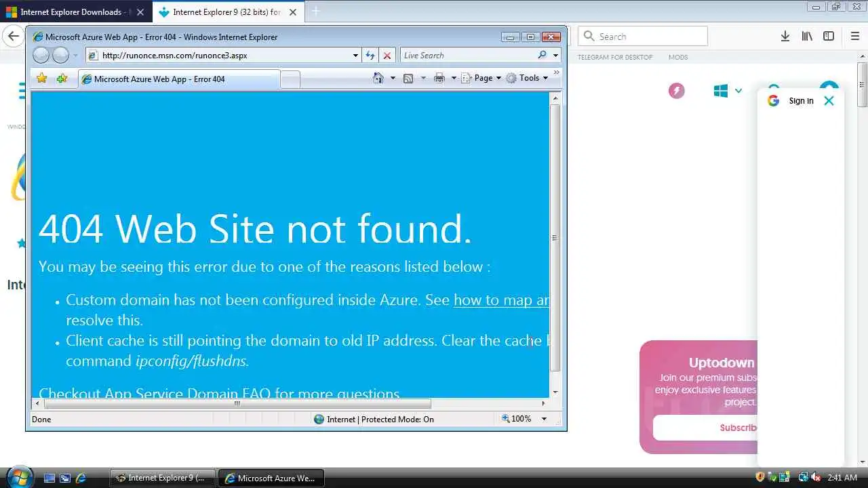Image resolution: width=868 pixels, height=488 pixels.
Task: Click the IE Forward navigation button
Action: pos(61,56)
